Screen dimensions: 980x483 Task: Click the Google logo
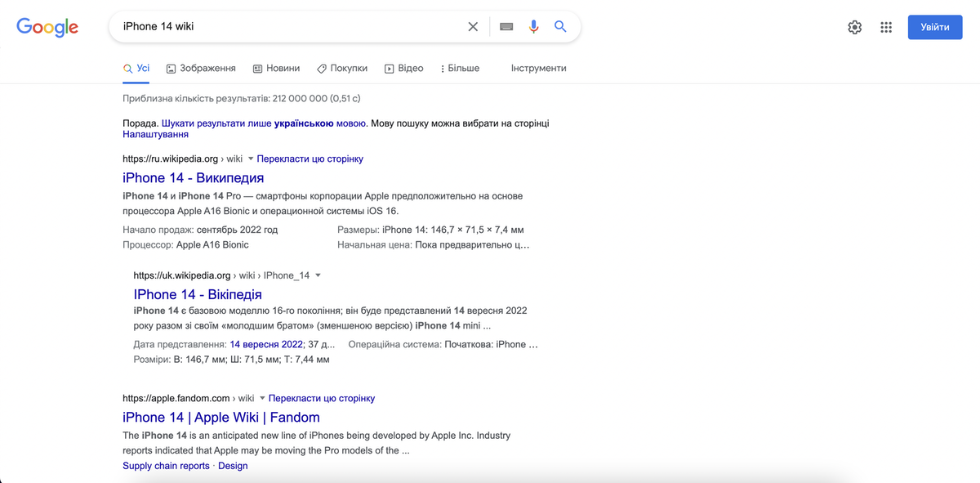tap(47, 27)
